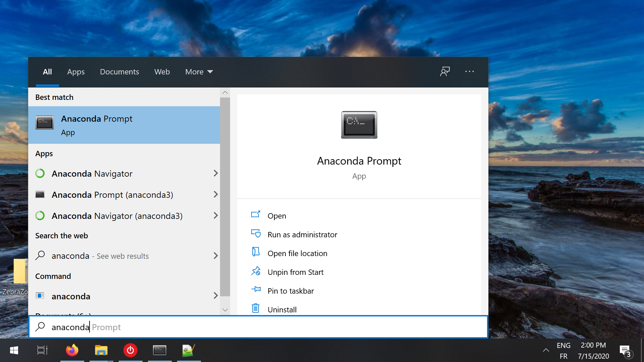The image size is (644, 362).
Task: Select the ZebraZo desktop zip file
Action: coord(15,277)
